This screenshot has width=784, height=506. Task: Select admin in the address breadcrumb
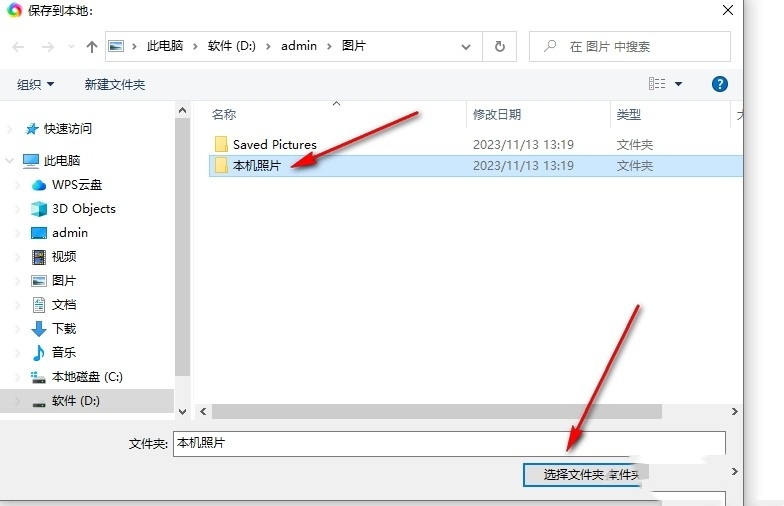(x=298, y=46)
